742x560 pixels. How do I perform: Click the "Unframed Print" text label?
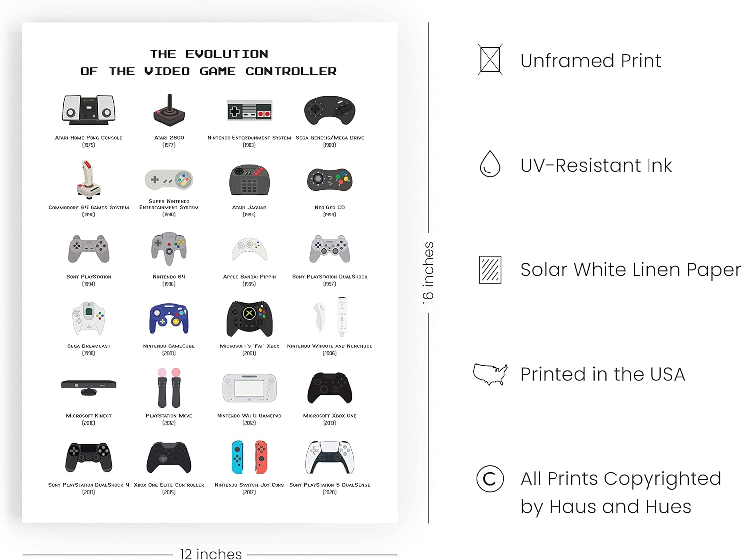(x=591, y=61)
